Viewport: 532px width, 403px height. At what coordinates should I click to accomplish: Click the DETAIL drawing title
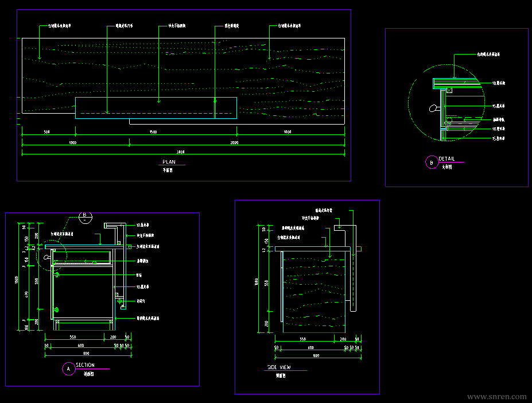[x=446, y=159]
